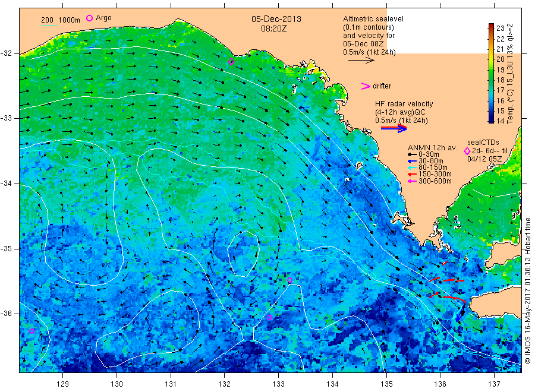Viewport: 535px width, 392px height.
Task: Click the dark red top of temperature colorbar
Action: tap(491, 25)
